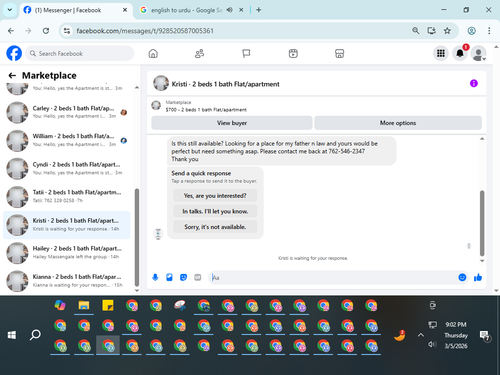Select Kristi 2 beds 1 bath chat
Viewport: 500px width, 375px height.
pos(67,225)
